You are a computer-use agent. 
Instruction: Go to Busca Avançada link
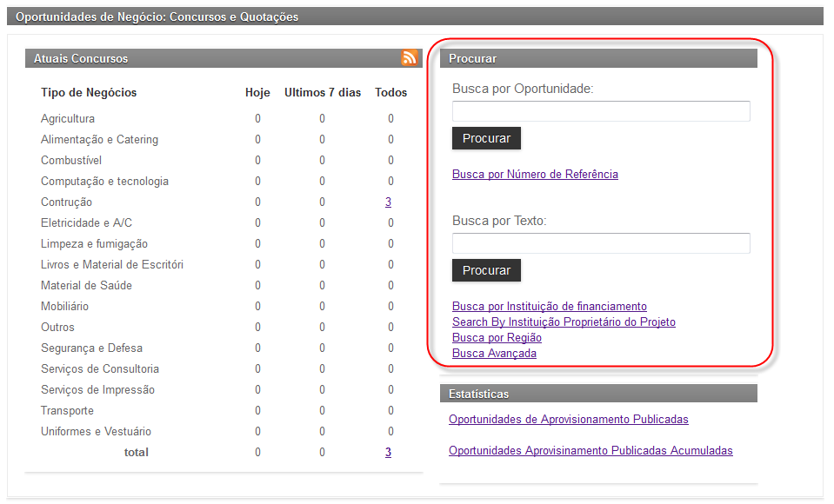(494, 354)
